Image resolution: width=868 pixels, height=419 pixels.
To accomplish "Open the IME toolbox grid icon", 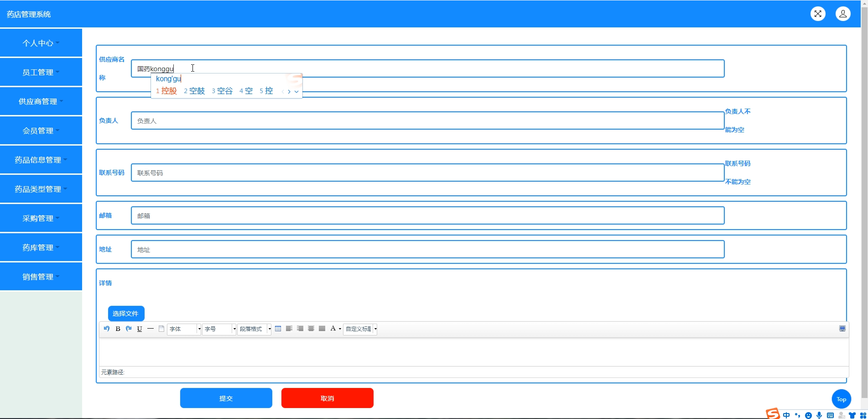I will [863, 415].
